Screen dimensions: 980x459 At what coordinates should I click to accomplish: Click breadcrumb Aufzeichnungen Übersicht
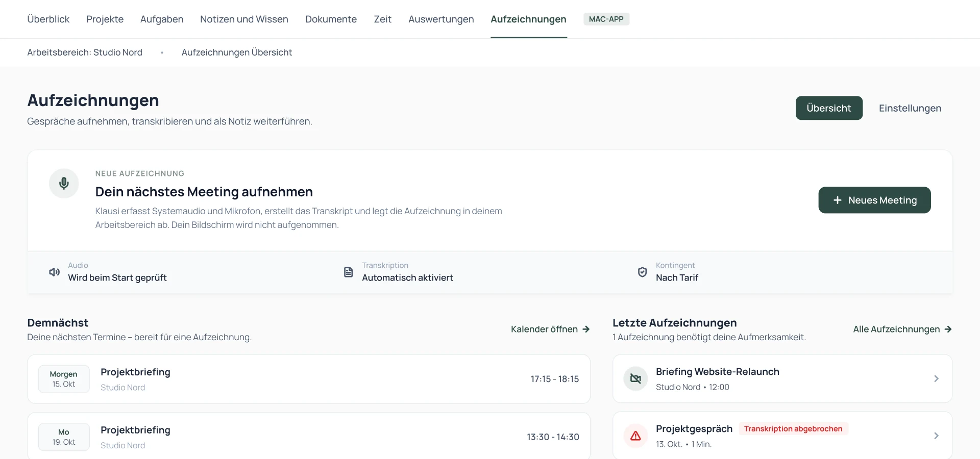coord(237,52)
